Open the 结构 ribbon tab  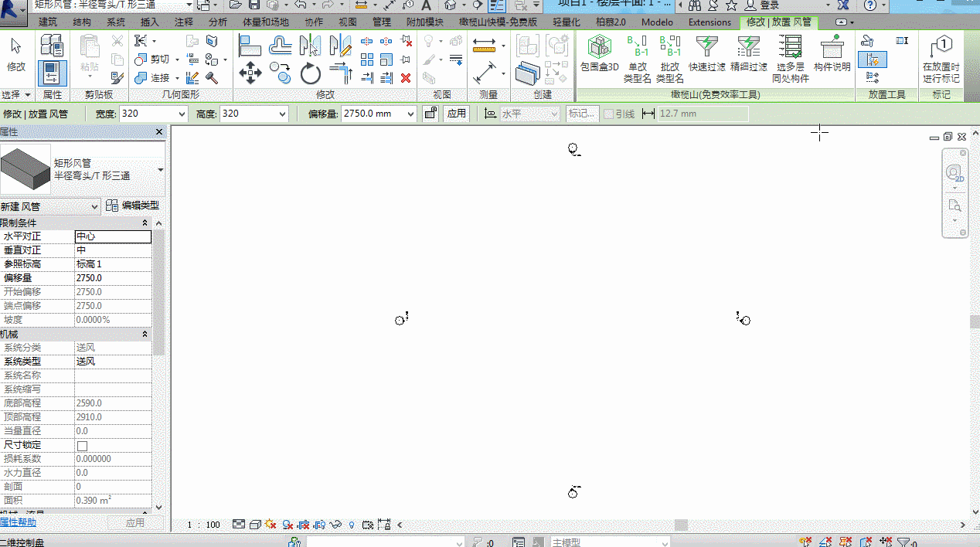81,22
